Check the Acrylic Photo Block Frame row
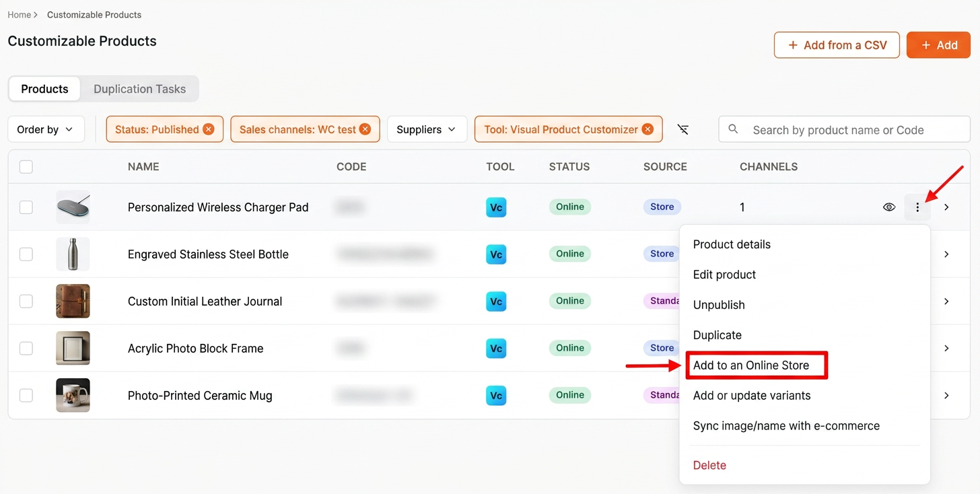The width and height of the screenshot is (980, 494). tap(26, 349)
